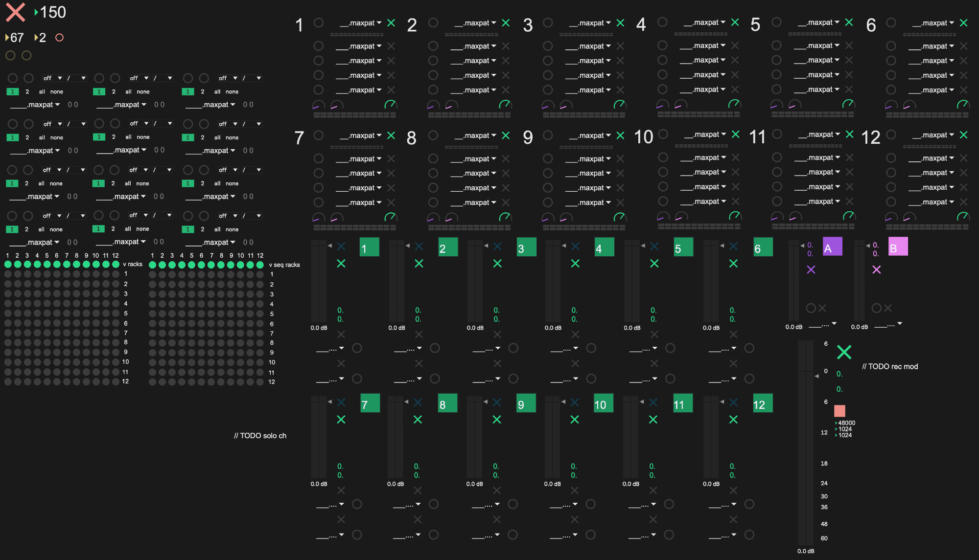Screen dimensions: 979x560
Task: Select purple A send label box
Action: coord(832,247)
